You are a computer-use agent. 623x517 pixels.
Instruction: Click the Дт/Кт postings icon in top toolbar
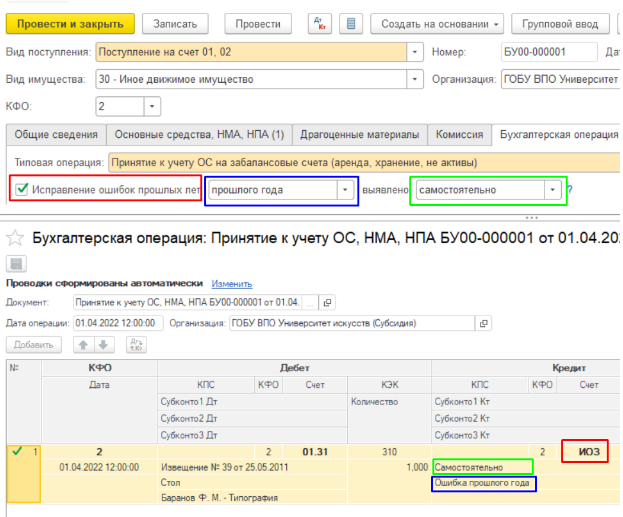[x=320, y=24]
